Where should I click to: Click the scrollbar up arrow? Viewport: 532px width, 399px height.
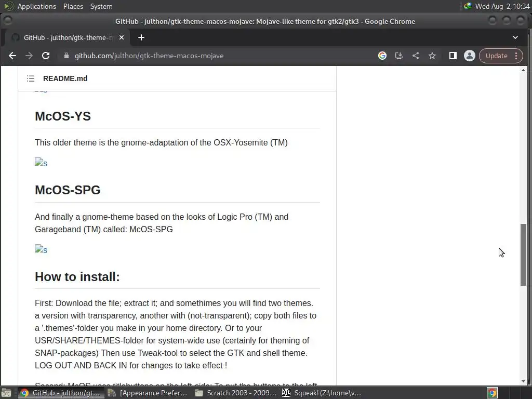(x=524, y=70)
